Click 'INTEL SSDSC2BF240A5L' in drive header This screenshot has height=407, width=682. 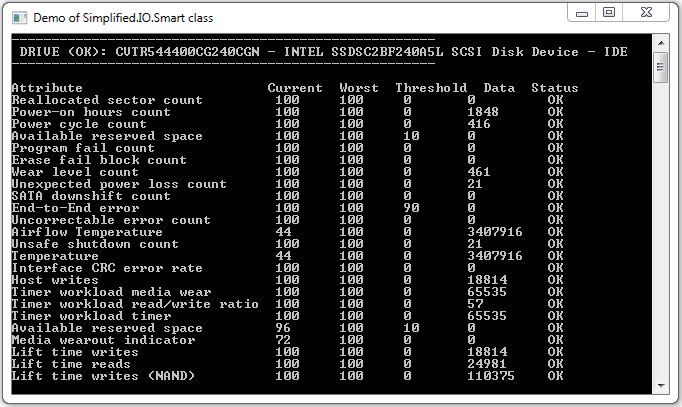(364, 52)
